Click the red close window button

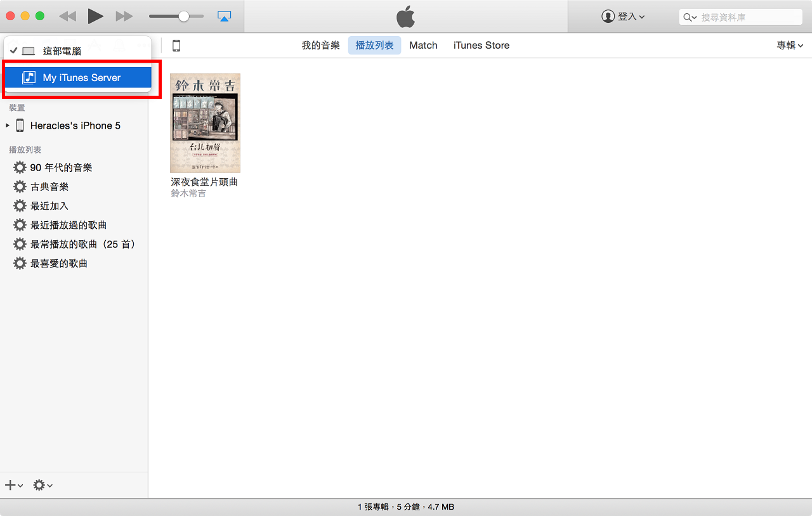point(10,16)
